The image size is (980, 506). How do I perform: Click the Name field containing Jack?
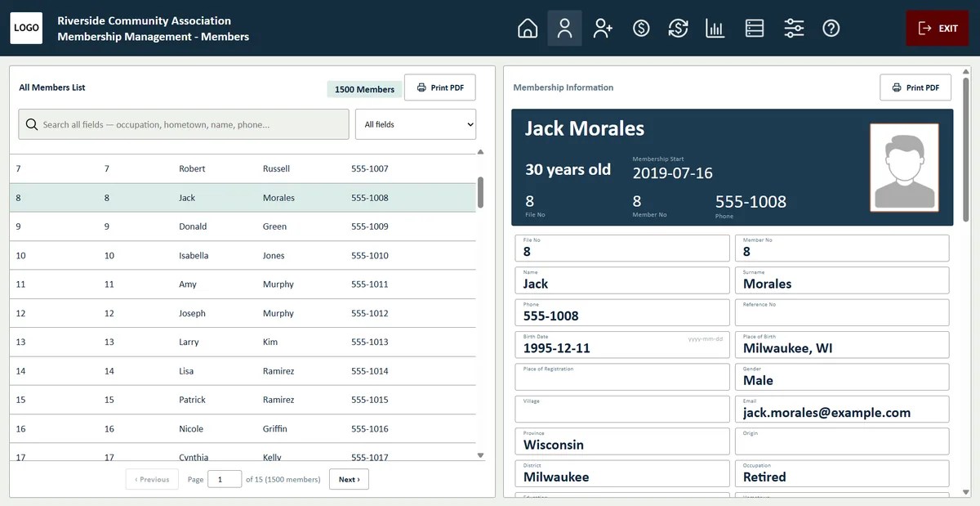click(x=622, y=280)
